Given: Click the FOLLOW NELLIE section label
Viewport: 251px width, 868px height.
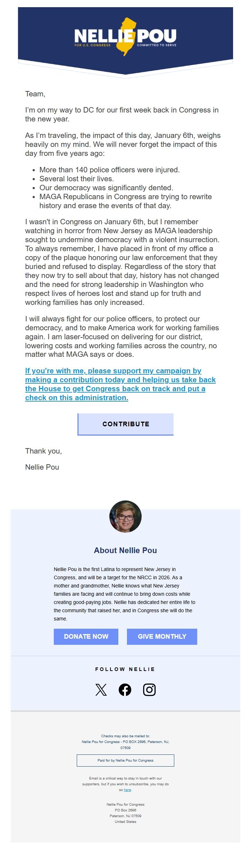Looking at the screenshot, I should click(x=125, y=669).
